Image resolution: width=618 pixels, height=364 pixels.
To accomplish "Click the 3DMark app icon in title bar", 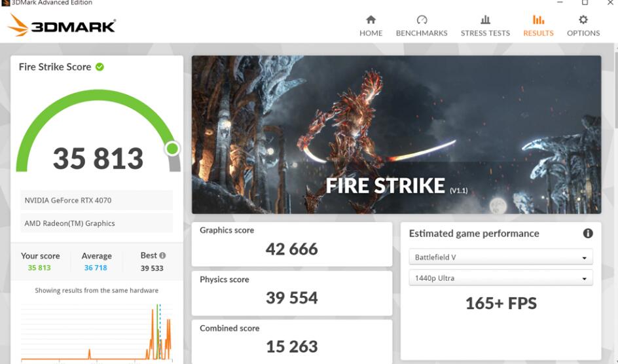I will click(5, 3).
